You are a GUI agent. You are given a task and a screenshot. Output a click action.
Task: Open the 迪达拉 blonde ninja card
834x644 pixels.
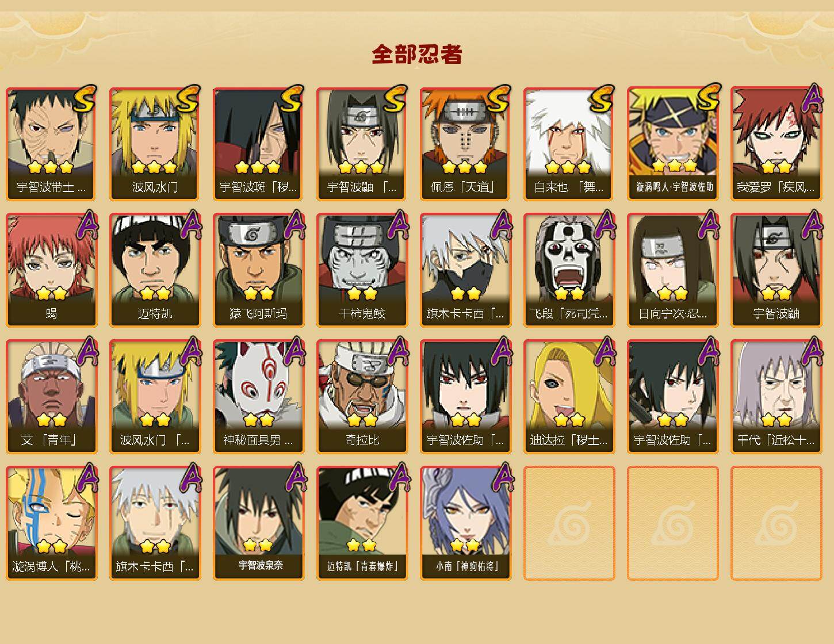569,397
